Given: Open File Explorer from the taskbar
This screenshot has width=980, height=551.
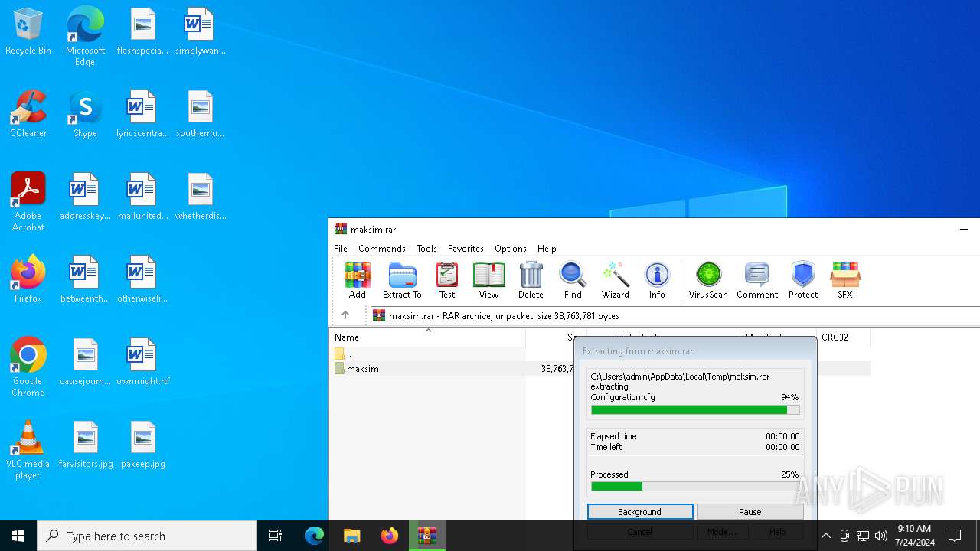Looking at the screenshot, I should coord(351,536).
